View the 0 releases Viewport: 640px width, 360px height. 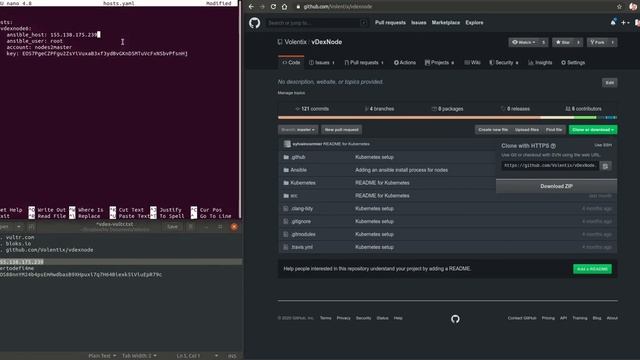click(515, 109)
